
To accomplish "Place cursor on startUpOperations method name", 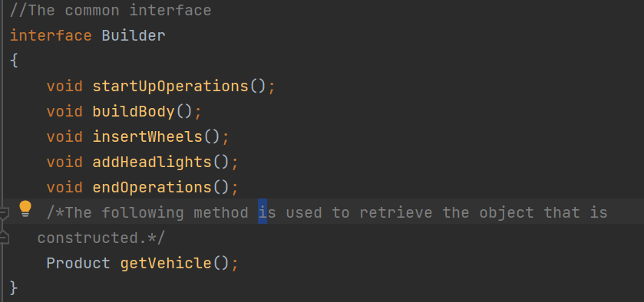I will pos(170,86).
